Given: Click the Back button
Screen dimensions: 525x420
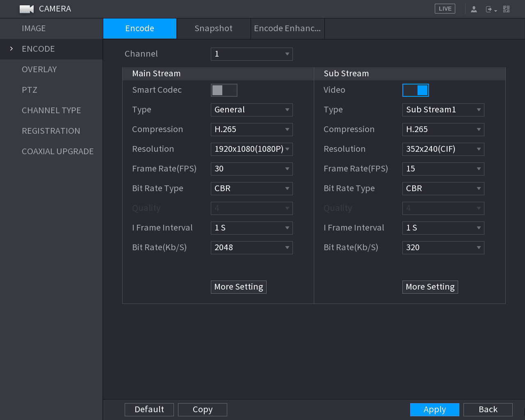Looking at the screenshot, I should coord(488,410).
